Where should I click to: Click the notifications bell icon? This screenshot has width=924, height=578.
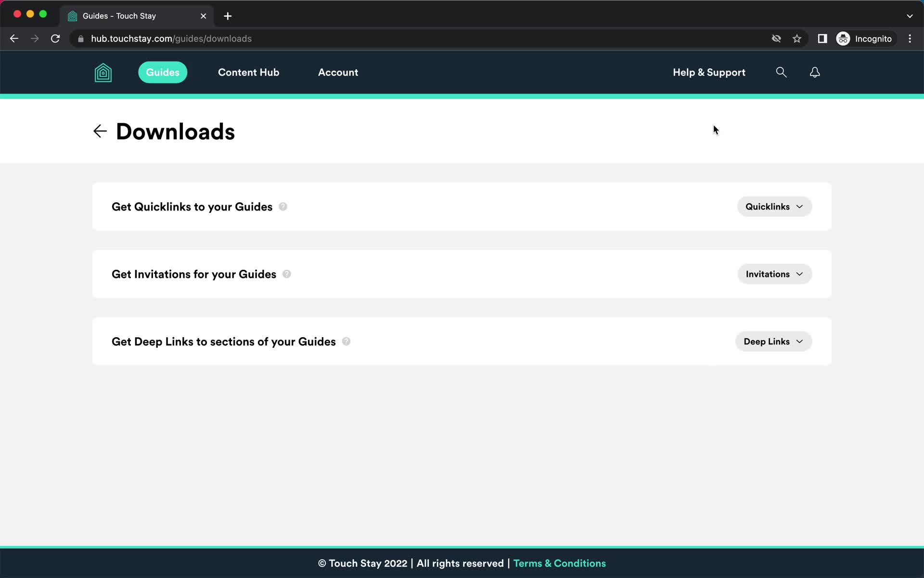click(815, 72)
